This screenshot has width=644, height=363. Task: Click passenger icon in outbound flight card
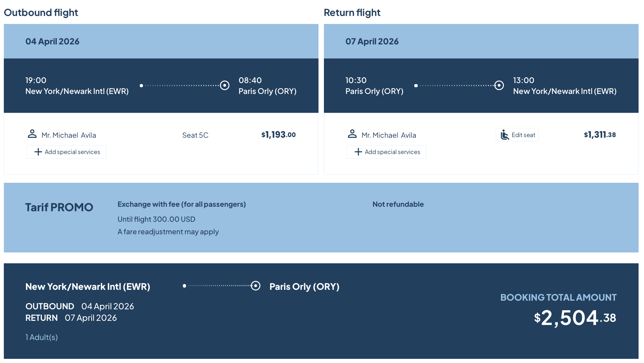(x=32, y=134)
